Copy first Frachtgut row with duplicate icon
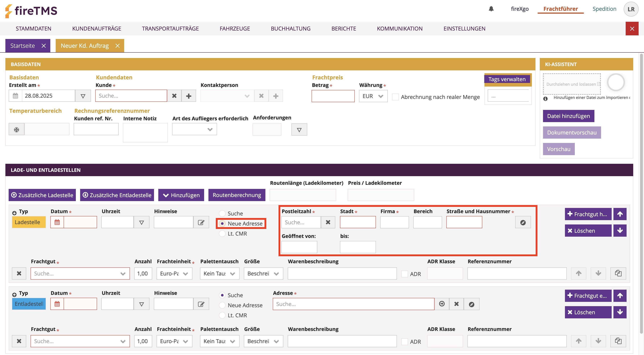Screen dimensions: 644x355 click(x=618, y=273)
